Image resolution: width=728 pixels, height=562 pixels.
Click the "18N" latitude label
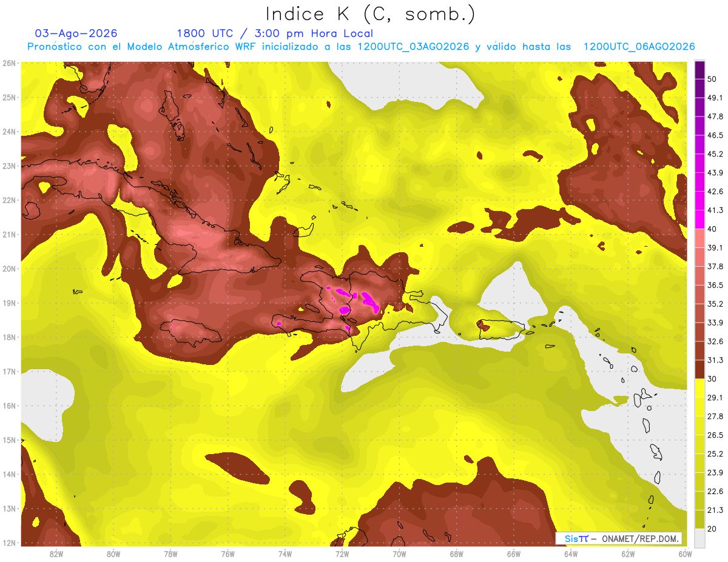(8, 337)
